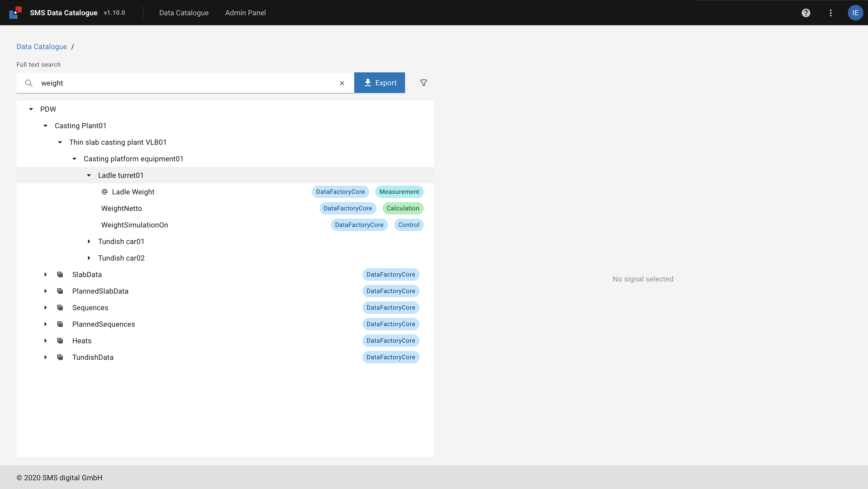Image resolution: width=868 pixels, height=489 pixels.
Task: Click the table icon beside SlabData
Action: click(x=60, y=275)
